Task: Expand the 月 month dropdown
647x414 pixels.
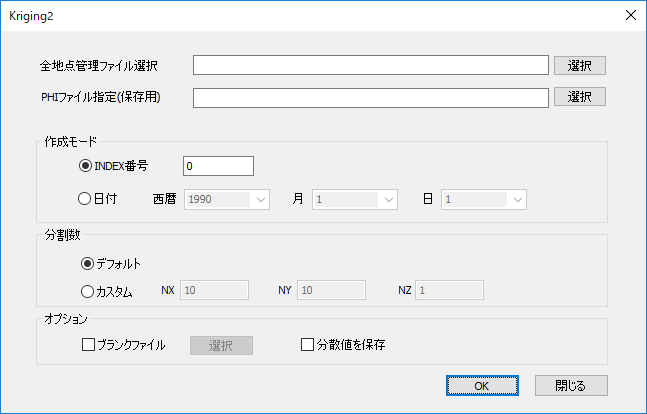Action: coord(355,199)
